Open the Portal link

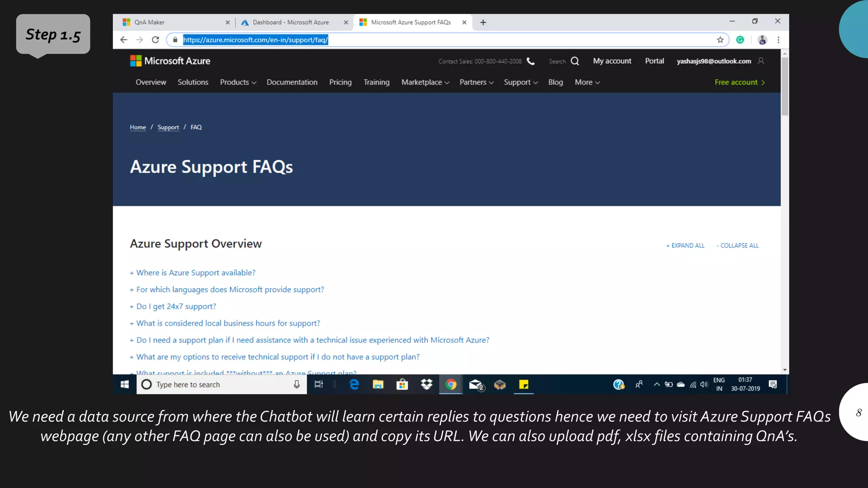[x=654, y=61]
